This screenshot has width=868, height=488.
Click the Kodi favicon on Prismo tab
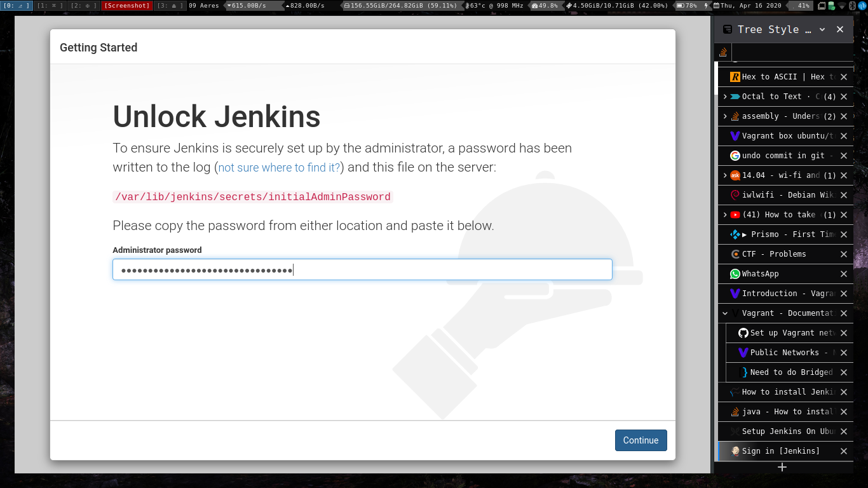click(735, 234)
